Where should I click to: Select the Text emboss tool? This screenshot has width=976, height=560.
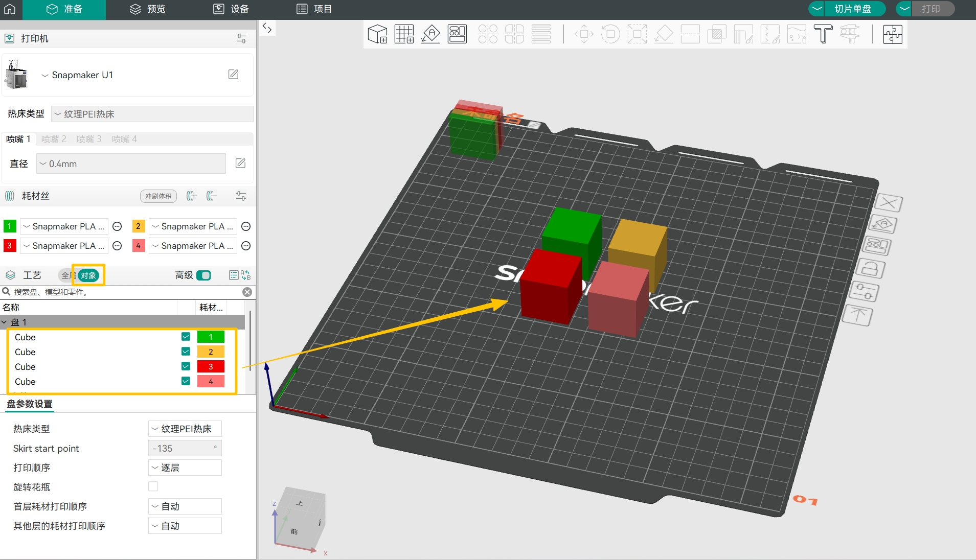[823, 34]
